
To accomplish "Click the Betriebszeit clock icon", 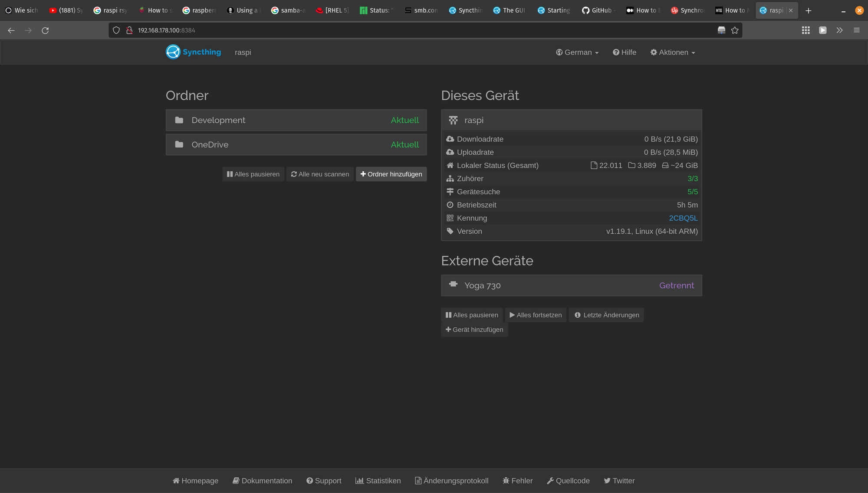I will click(450, 205).
